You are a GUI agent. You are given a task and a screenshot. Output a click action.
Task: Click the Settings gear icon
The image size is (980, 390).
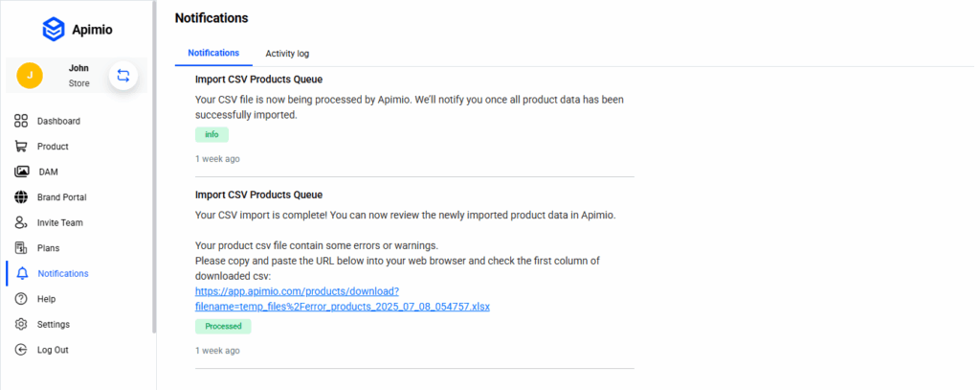(x=21, y=325)
